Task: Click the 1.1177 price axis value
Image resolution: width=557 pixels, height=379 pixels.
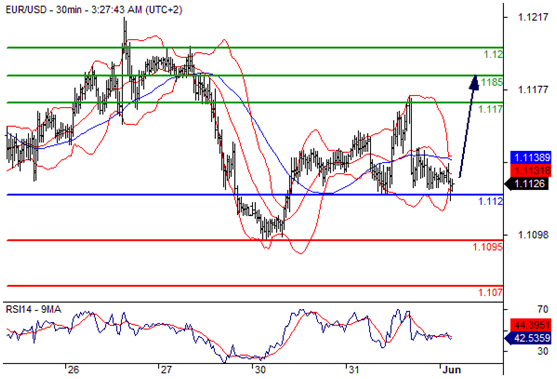Action: point(533,90)
